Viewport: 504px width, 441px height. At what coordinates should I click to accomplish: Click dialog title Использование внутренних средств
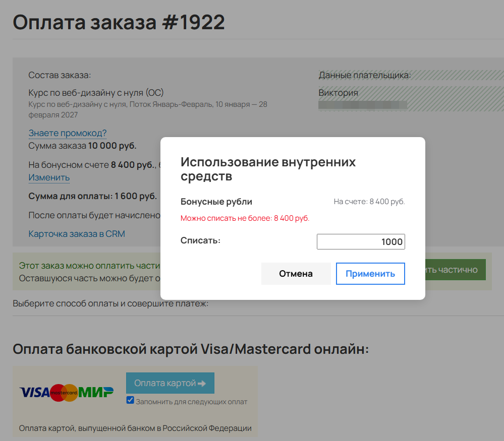tap(268, 169)
